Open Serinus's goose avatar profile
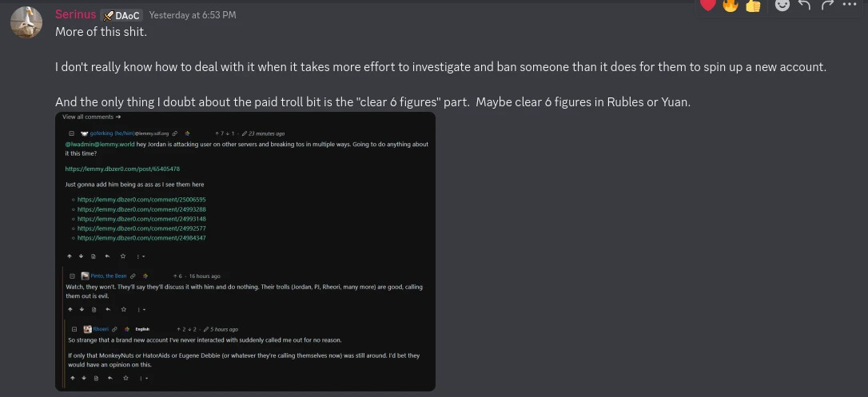The width and height of the screenshot is (868, 397). [26, 22]
